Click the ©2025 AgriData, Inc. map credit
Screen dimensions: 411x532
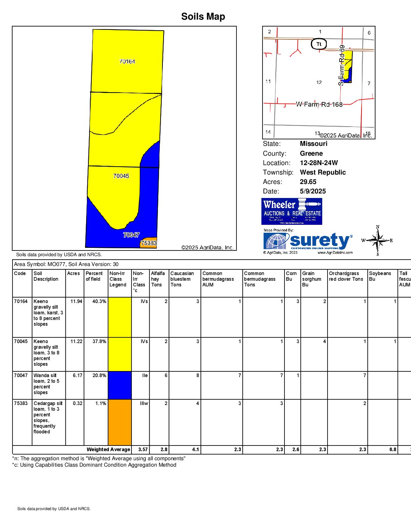tap(207, 247)
